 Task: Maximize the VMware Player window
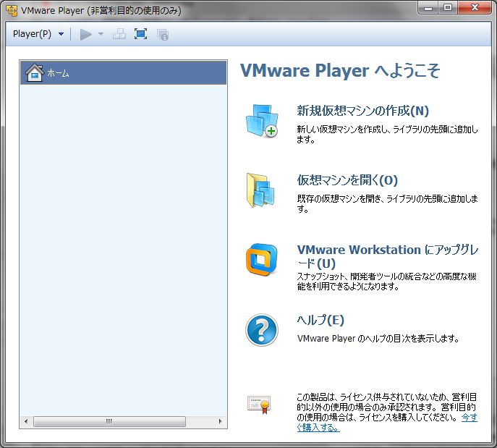click(x=448, y=7)
